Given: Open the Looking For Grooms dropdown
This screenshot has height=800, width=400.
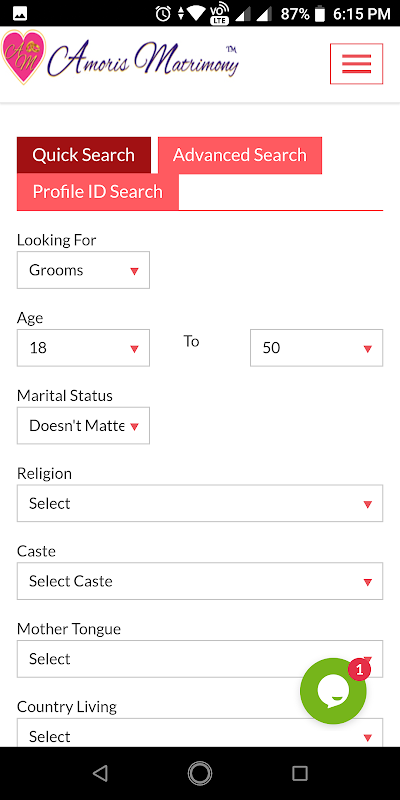Looking at the screenshot, I should click(x=83, y=270).
